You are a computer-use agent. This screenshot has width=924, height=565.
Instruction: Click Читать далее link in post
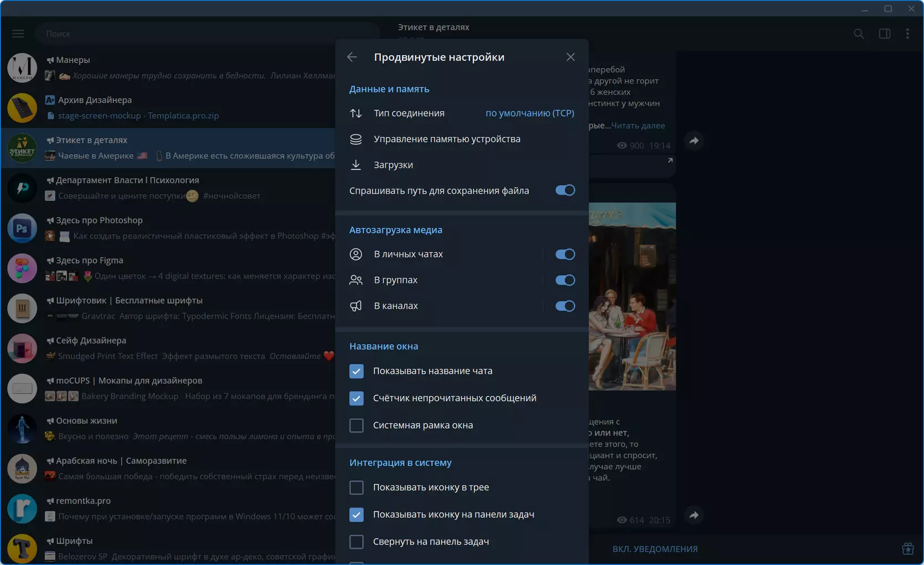coord(637,126)
